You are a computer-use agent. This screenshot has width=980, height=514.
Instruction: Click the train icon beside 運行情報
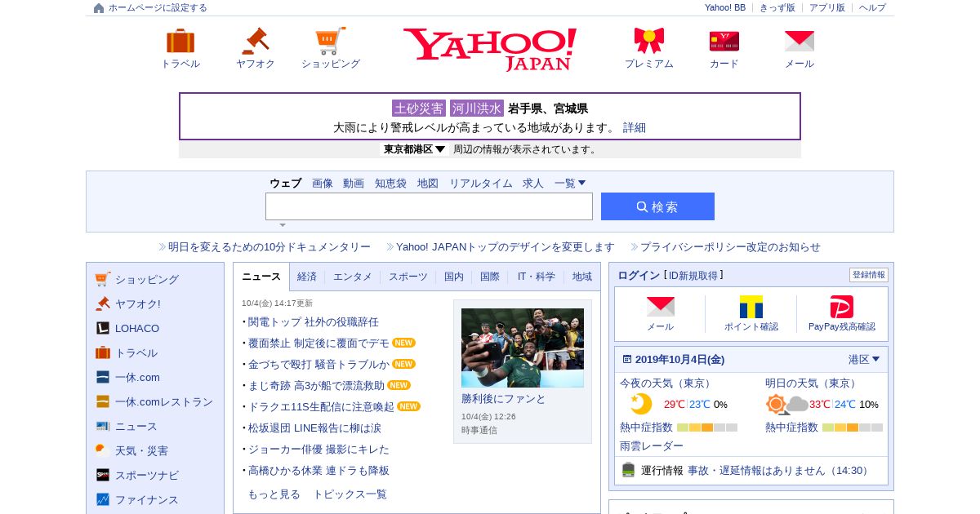[x=628, y=470]
